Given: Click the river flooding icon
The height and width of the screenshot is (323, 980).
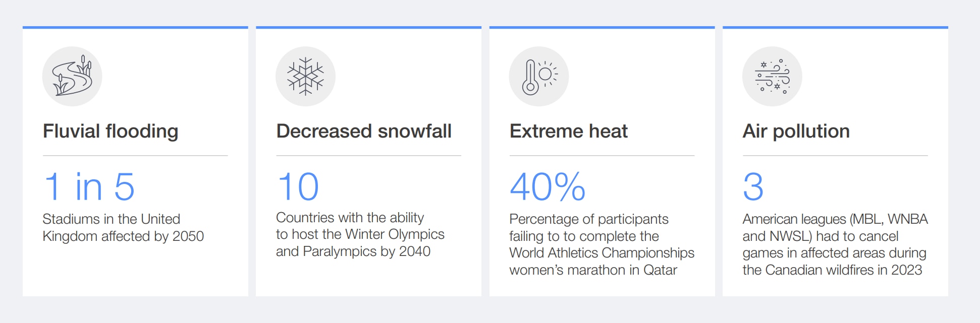Looking at the screenshot, I should click(72, 77).
